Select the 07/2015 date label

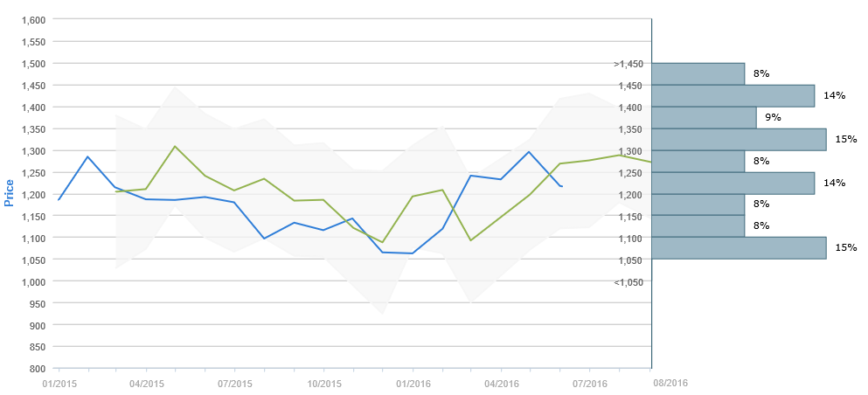click(x=235, y=384)
